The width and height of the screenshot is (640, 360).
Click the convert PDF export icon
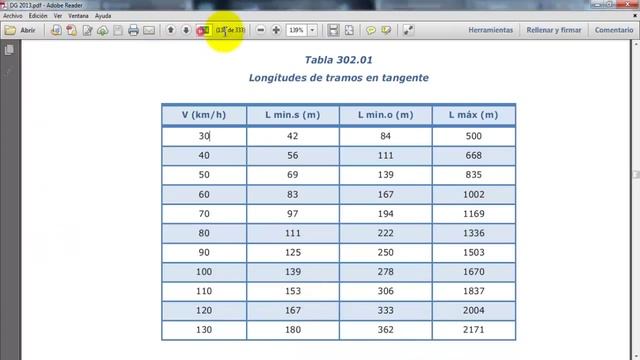point(72,30)
